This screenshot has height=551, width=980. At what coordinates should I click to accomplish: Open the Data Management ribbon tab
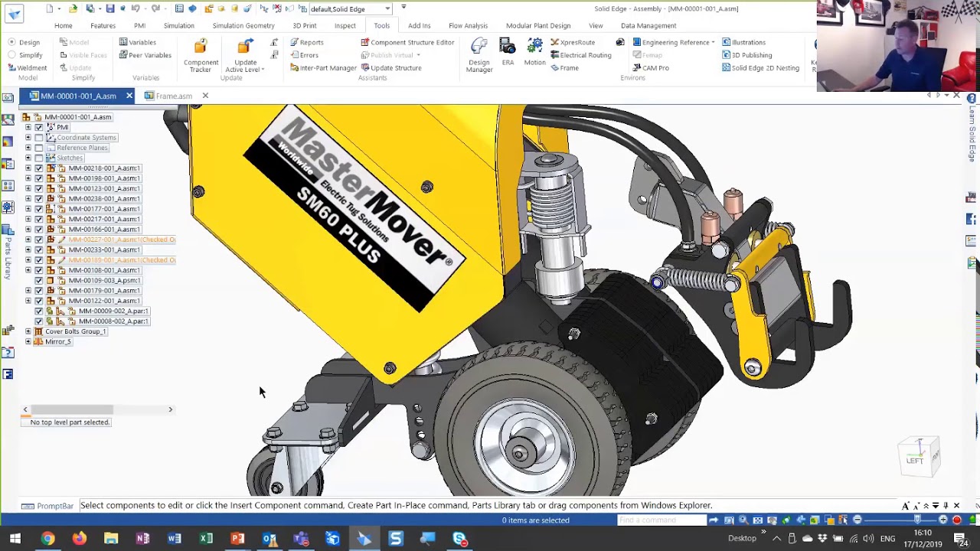tap(648, 25)
